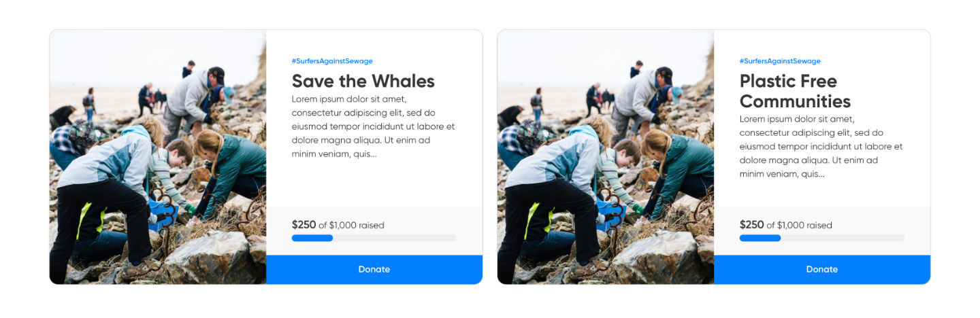Click the blue filled progress segment under Plastic Free Communities

tap(759, 238)
